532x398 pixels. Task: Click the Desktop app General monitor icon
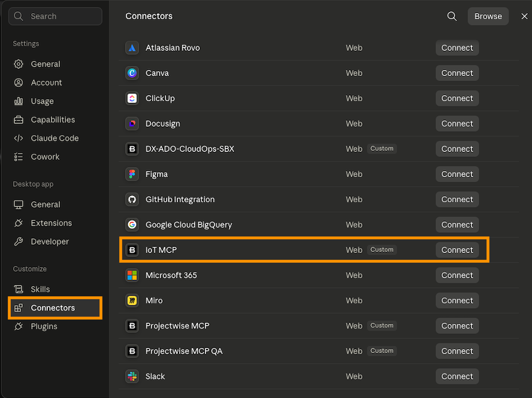point(19,205)
